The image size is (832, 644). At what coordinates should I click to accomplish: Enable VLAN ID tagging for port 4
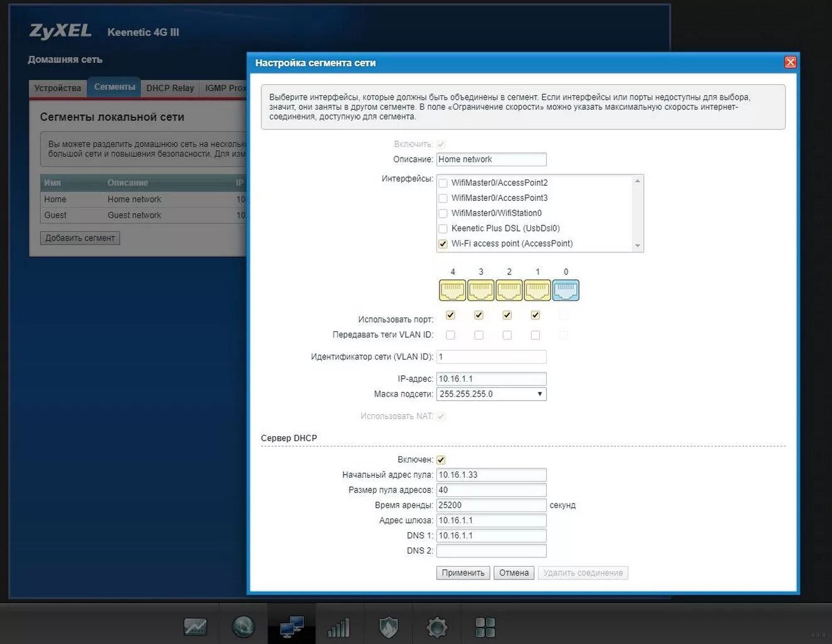coord(450,335)
